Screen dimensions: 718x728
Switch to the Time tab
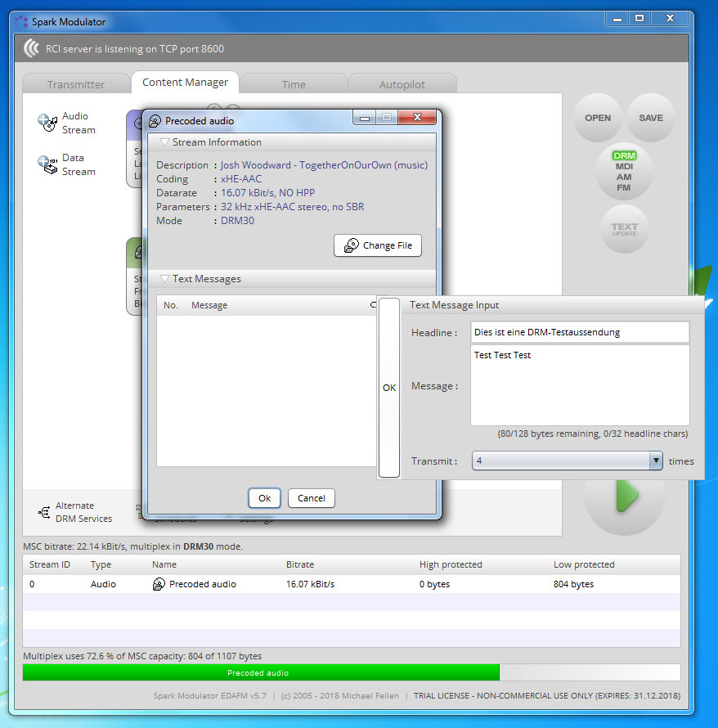click(x=294, y=84)
